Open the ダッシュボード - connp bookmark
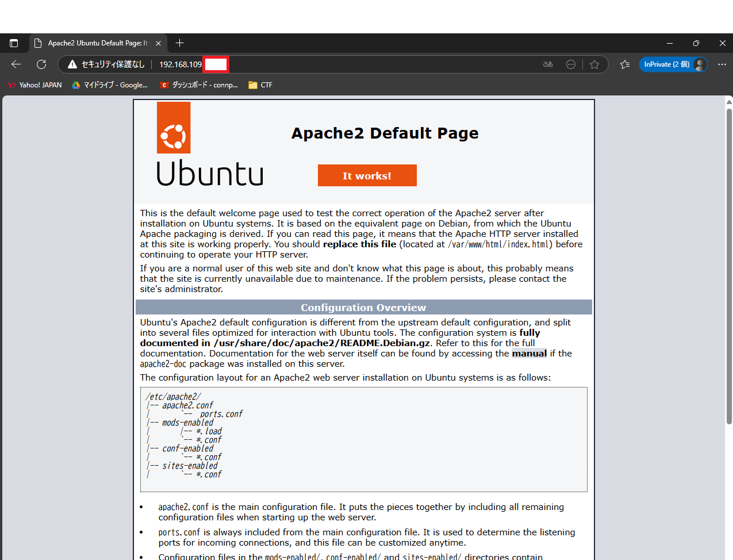This screenshot has width=733, height=560. pos(199,85)
